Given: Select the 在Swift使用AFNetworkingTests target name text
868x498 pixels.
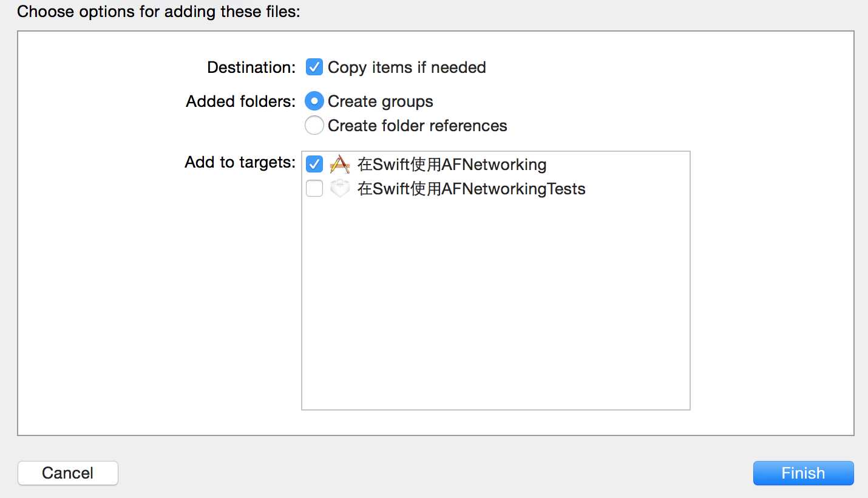Looking at the screenshot, I should tap(471, 189).
